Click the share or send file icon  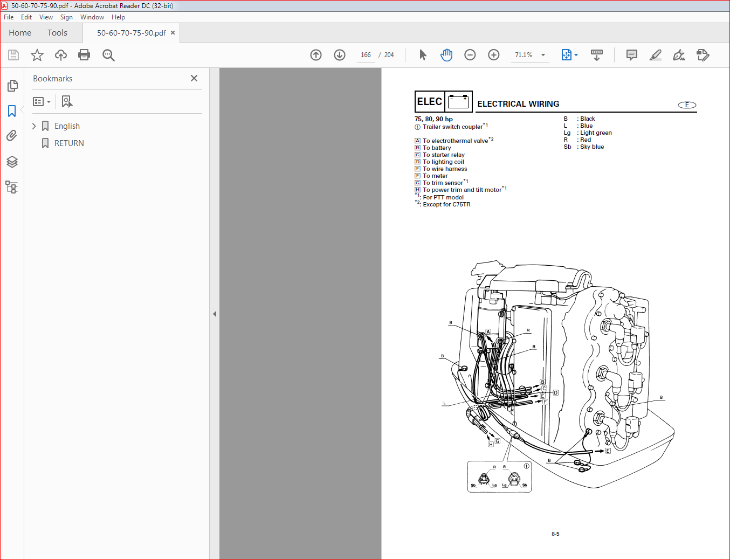(703, 55)
